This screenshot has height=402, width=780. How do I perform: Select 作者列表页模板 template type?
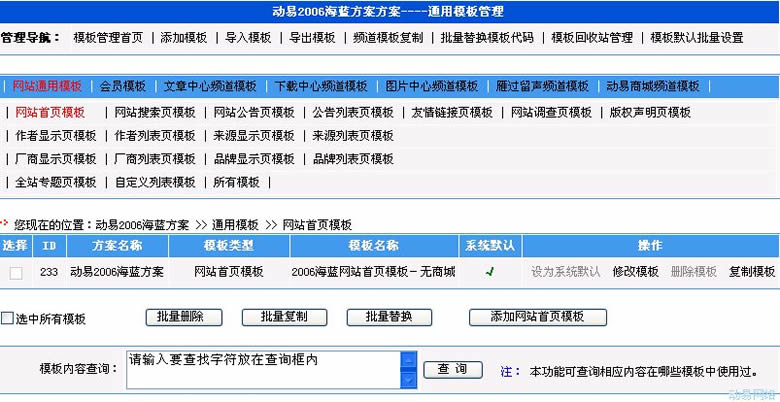pos(155,136)
